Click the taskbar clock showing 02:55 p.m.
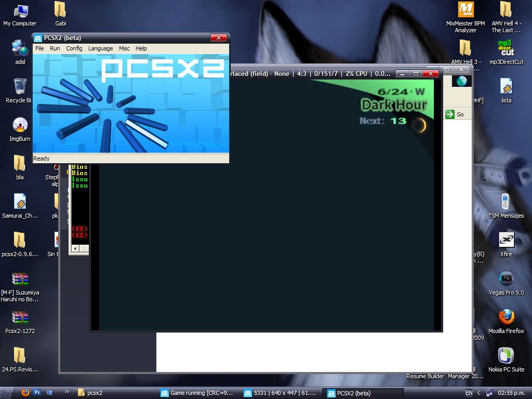532x399 pixels. [x=511, y=393]
